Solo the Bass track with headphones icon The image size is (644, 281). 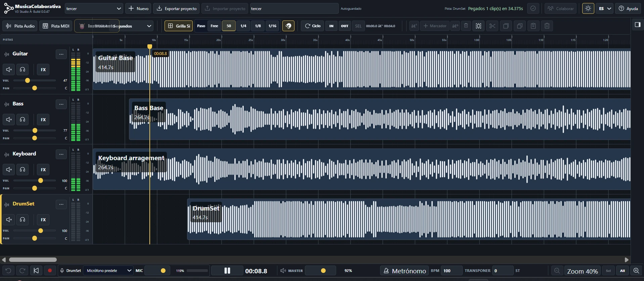click(22, 120)
